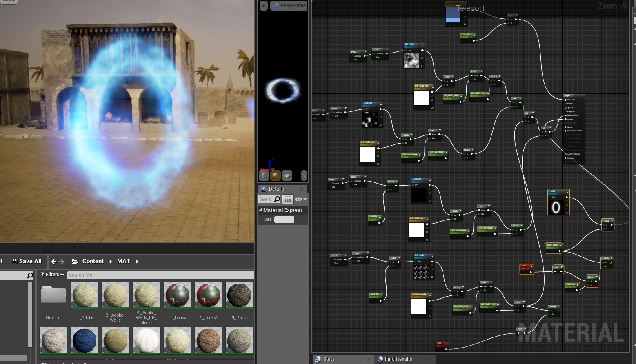Expand the preview toolbar double-arrow button
The height and width of the screenshot is (364, 636).
point(304,175)
